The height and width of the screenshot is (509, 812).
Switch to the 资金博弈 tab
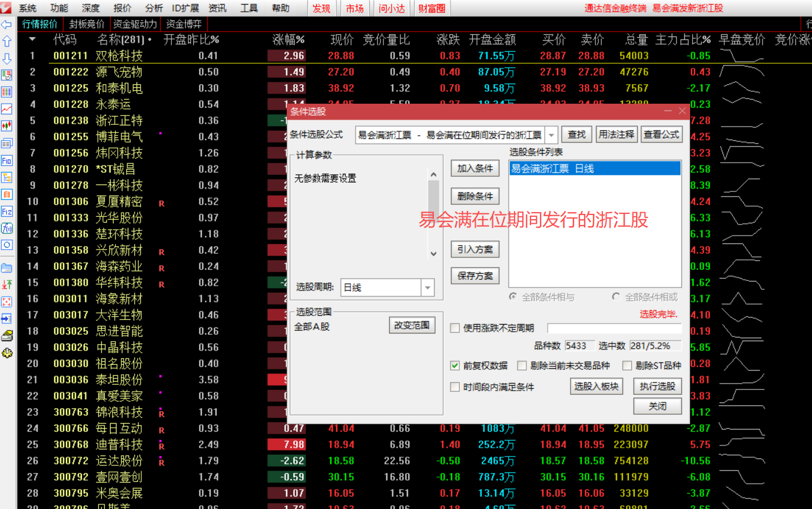click(184, 24)
